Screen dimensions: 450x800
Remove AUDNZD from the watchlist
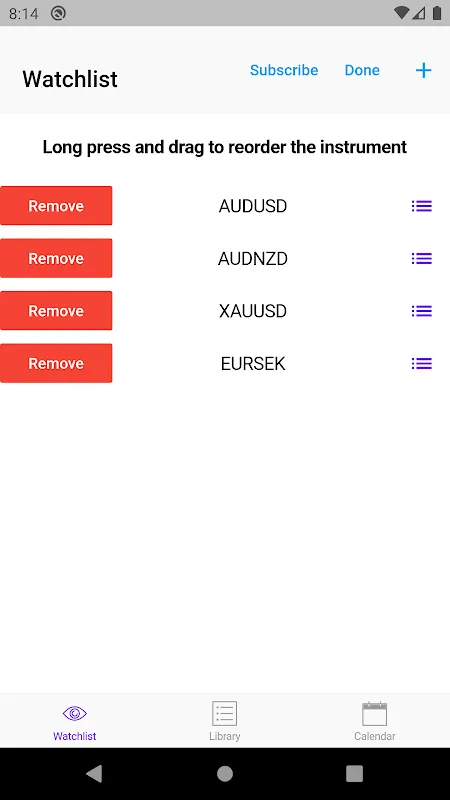56,258
